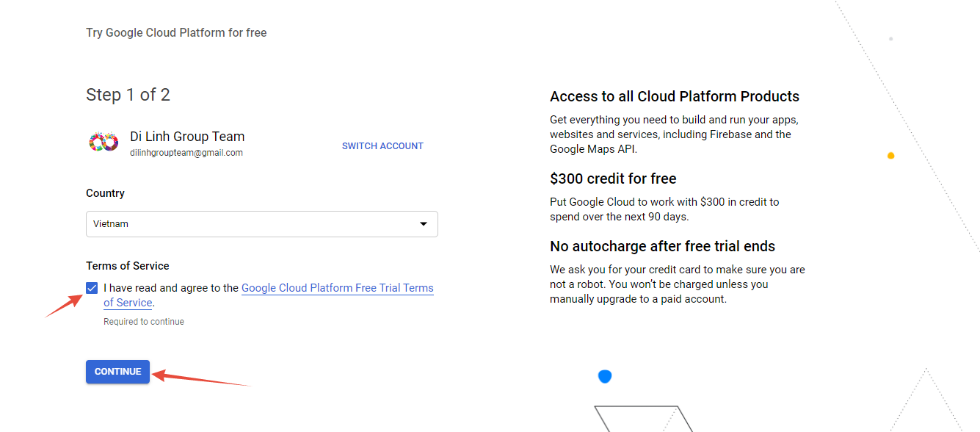Uncheck the Terms of Service agreement checkbox

coord(92,288)
